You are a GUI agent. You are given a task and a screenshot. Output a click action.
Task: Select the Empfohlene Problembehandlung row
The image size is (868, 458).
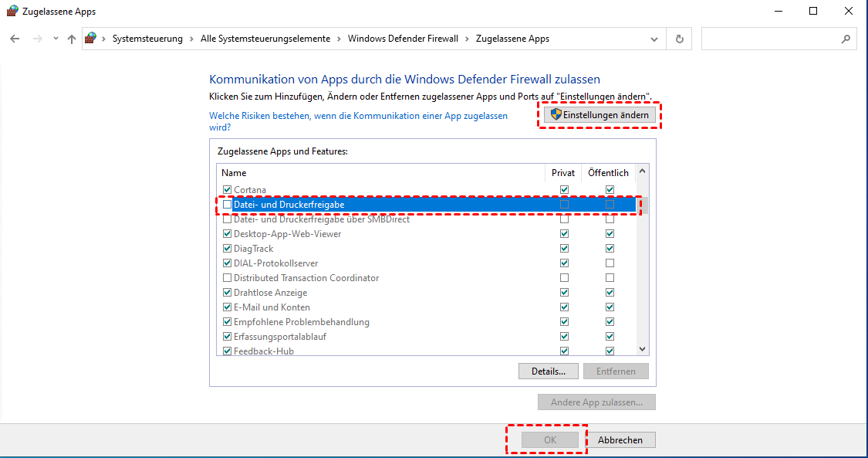(x=427, y=322)
